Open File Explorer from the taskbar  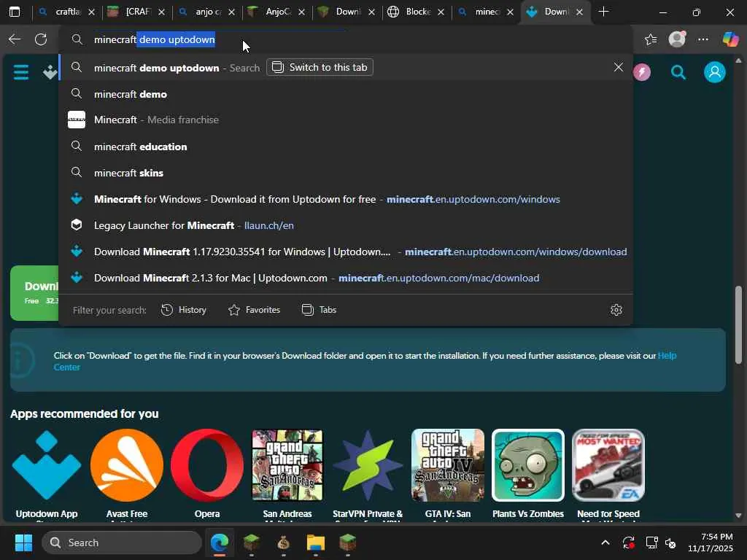[315, 542]
